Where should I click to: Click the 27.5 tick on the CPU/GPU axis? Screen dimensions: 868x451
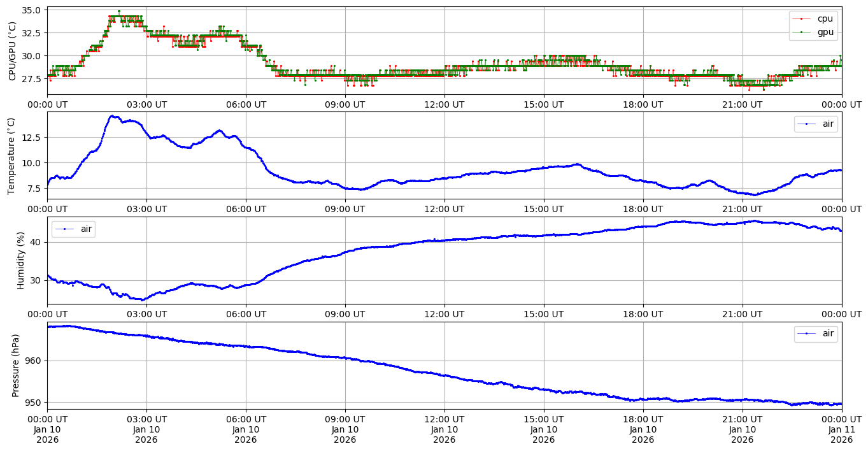32,79
